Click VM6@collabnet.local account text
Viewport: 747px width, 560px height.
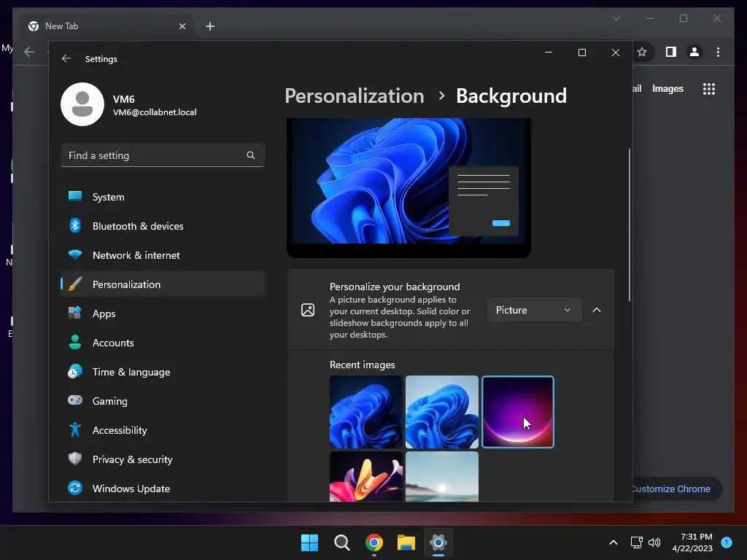155,112
